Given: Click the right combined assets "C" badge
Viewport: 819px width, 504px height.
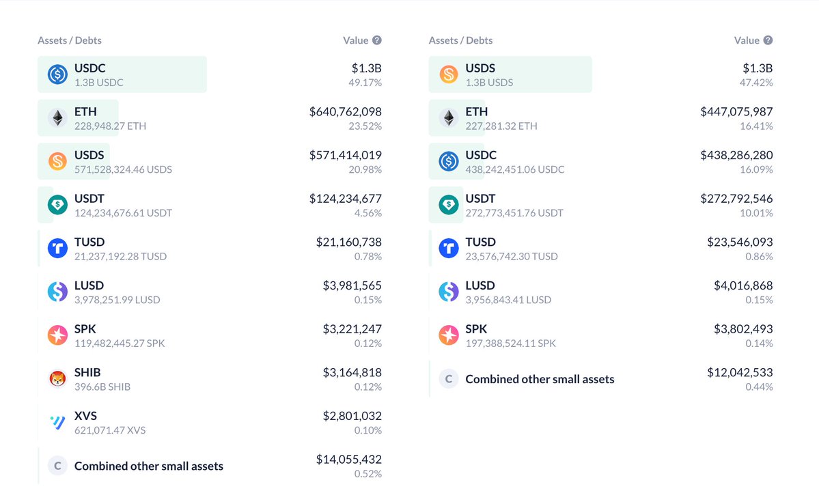Looking at the screenshot, I should pyautogui.click(x=448, y=379).
